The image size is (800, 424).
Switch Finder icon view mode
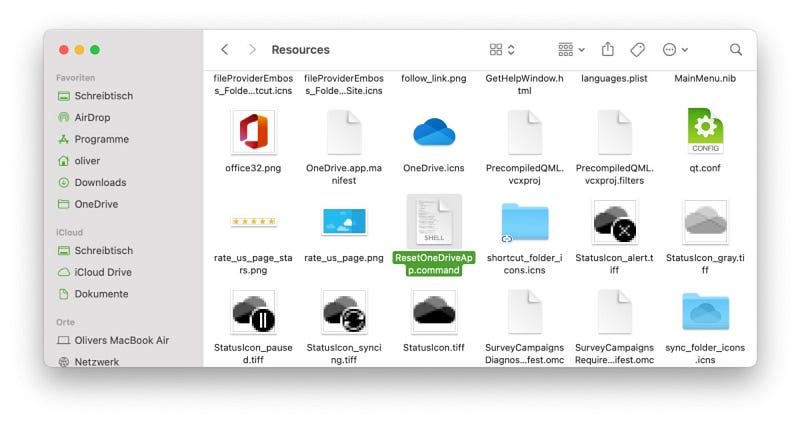point(502,49)
